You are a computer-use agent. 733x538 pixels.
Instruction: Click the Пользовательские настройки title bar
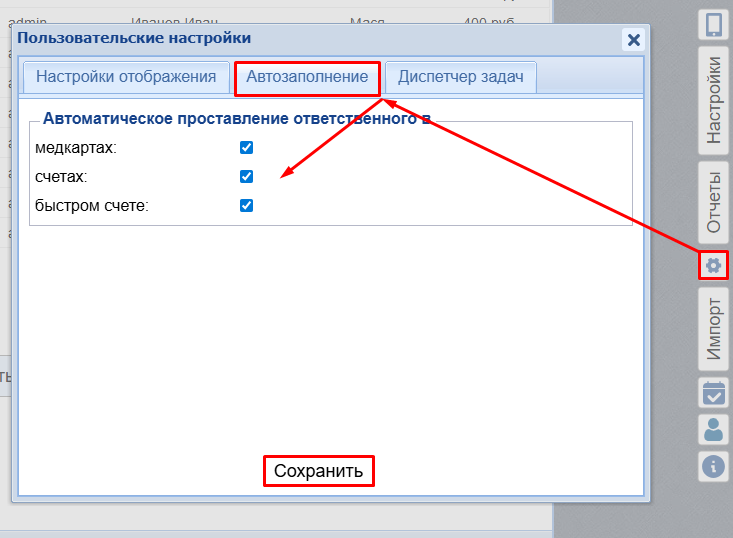pos(300,39)
